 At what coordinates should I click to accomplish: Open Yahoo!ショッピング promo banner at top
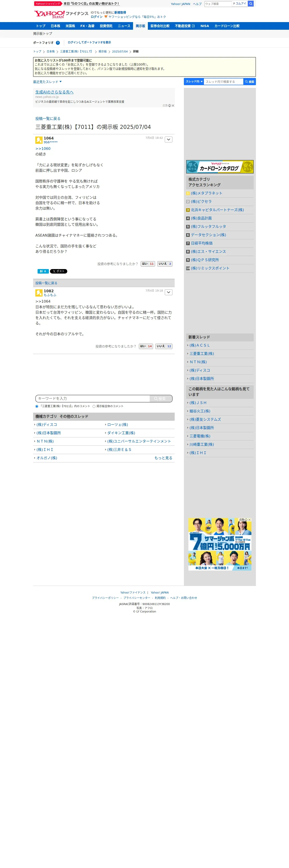pyautogui.click(x=77, y=4)
